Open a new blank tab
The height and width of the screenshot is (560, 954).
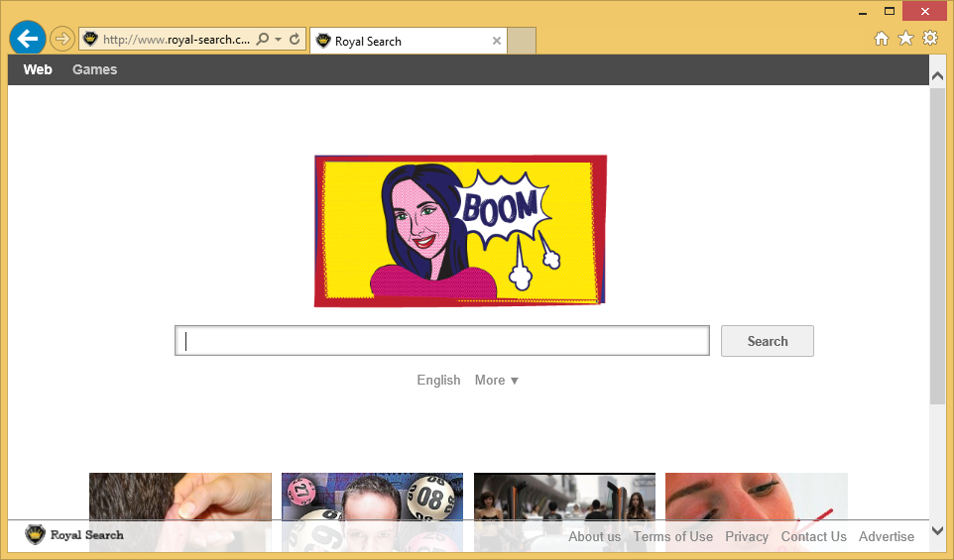522,41
